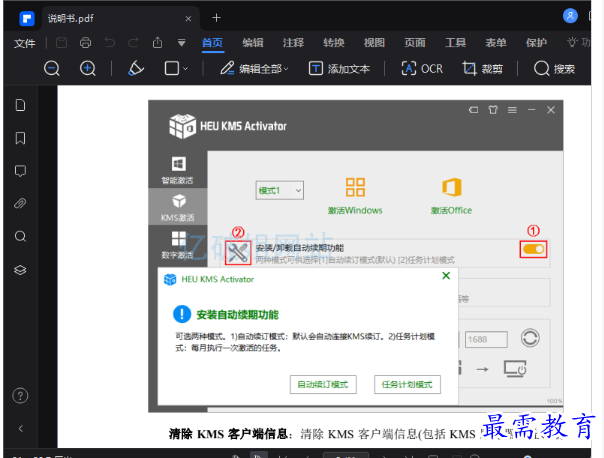Click 激活Office button

click(x=451, y=196)
